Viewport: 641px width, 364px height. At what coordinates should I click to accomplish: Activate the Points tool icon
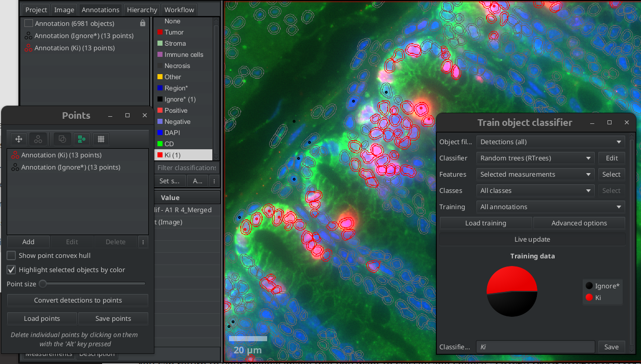pos(39,139)
